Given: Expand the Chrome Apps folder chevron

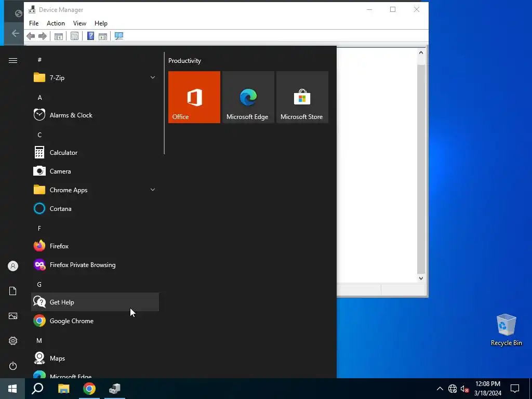Looking at the screenshot, I should click(x=153, y=190).
